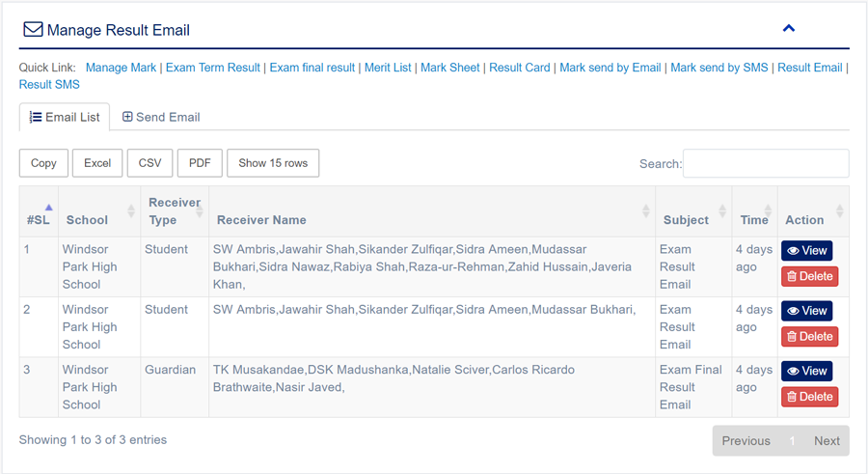Open the Exam Term Result link
The width and height of the screenshot is (868, 474).
tap(212, 68)
